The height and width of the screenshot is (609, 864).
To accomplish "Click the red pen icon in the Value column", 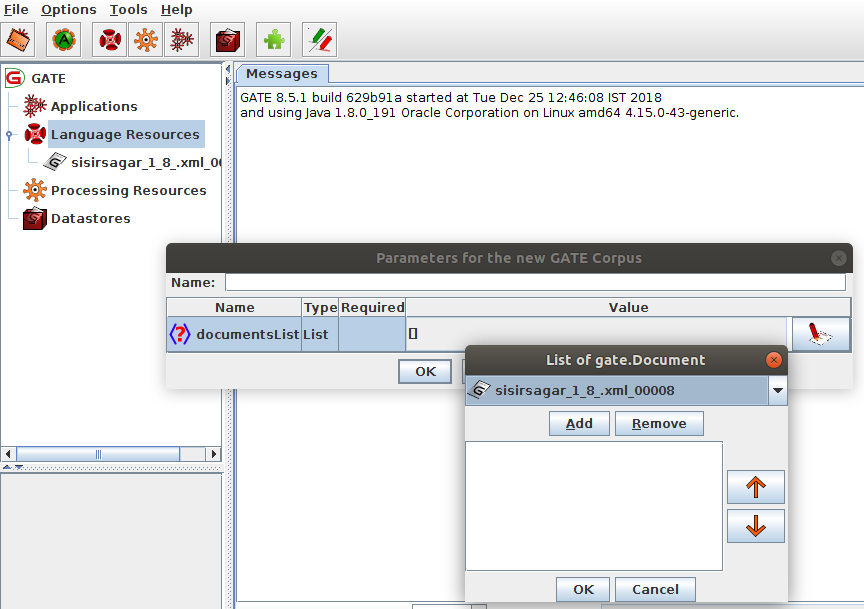I will pos(821,333).
